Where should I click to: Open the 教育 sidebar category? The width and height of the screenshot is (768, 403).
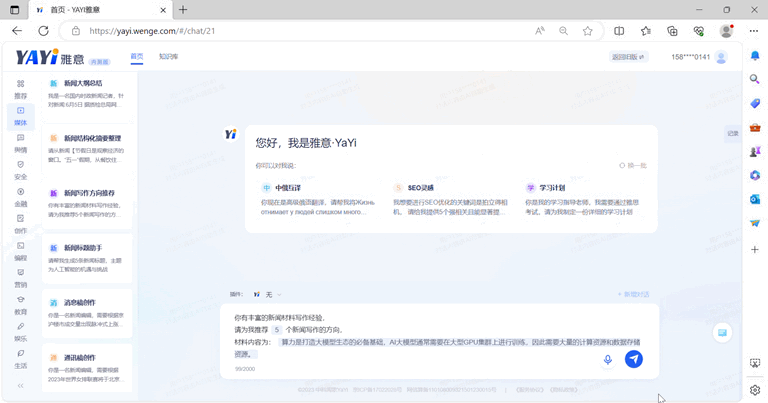click(x=21, y=305)
